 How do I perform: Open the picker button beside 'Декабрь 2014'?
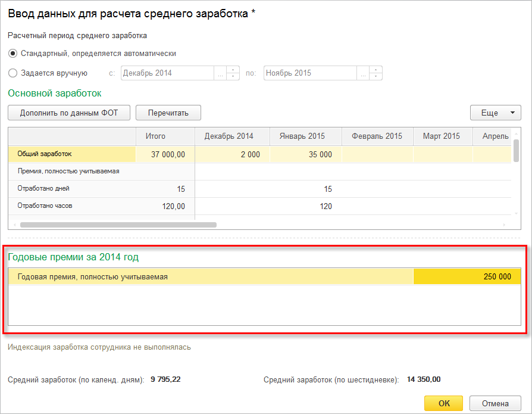tap(220, 73)
